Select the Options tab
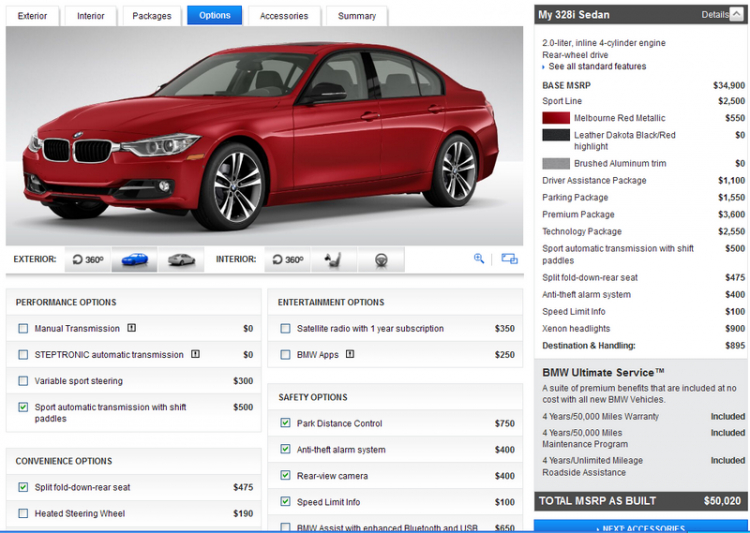This screenshot has height=533, width=750. coord(214,15)
